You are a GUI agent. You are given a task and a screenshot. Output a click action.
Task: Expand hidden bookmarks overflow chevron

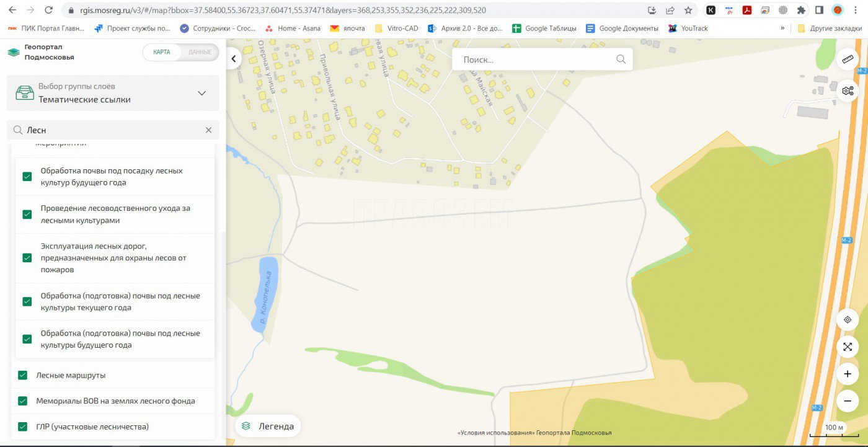(x=782, y=28)
